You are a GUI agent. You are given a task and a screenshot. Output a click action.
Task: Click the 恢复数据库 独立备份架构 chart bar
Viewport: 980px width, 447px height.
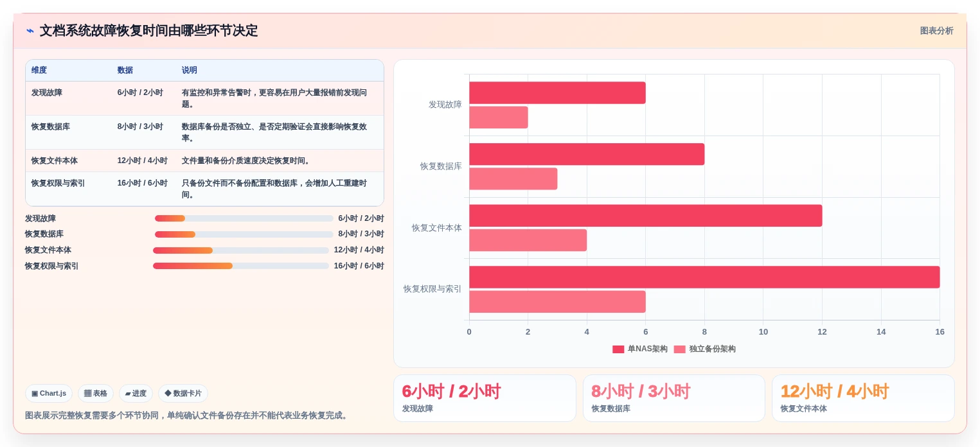[513, 179]
